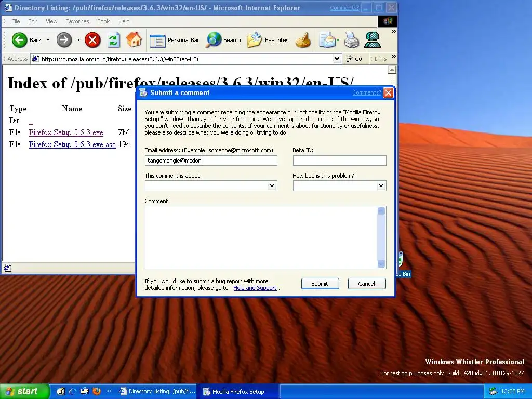Go to the home page via house icon
The image size is (532, 399).
134,39
